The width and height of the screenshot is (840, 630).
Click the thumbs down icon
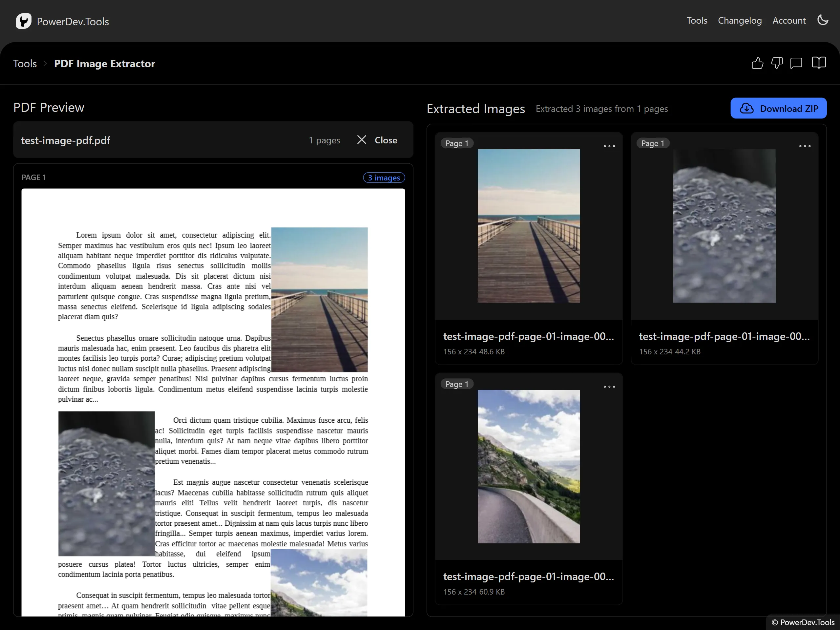click(777, 63)
